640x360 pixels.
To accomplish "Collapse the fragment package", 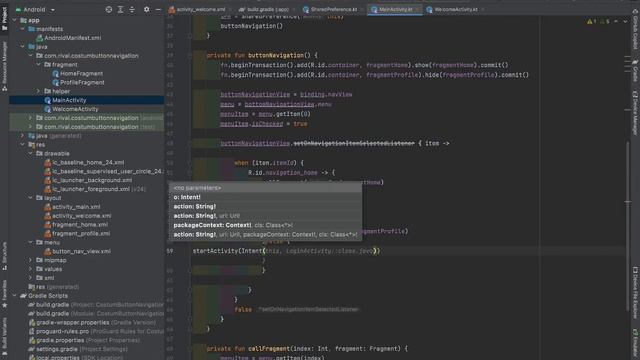I will 38,64.
